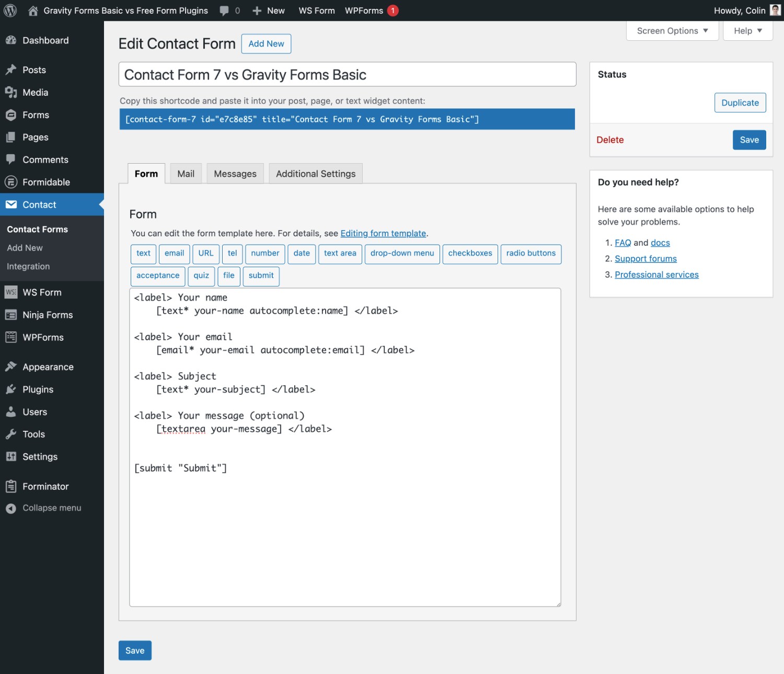Click WPForms in admin bar
The width and height of the screenshot is (784, 674).
364,10
